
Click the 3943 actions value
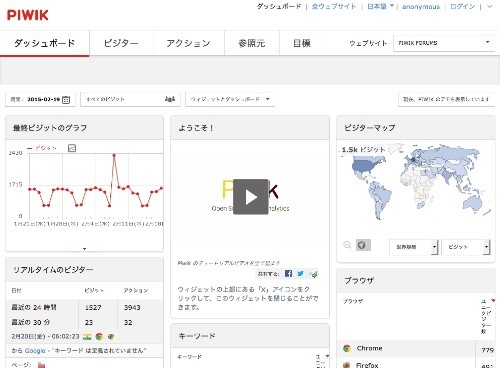[x=132, y=307]
